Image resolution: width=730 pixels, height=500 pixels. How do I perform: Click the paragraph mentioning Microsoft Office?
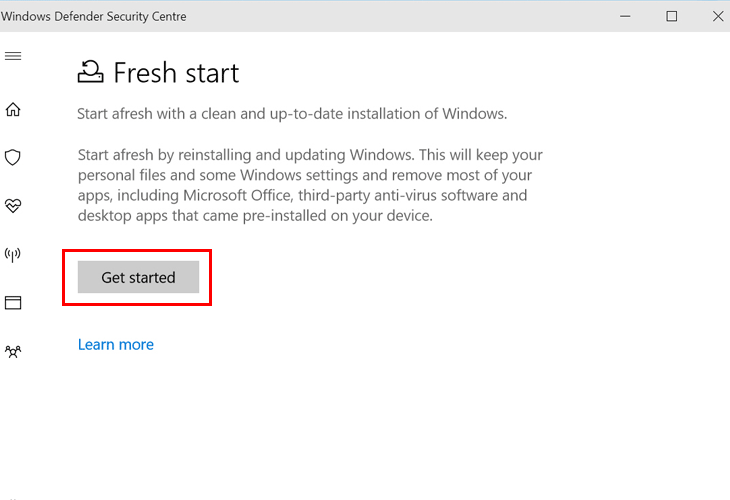tap(310, 185)
